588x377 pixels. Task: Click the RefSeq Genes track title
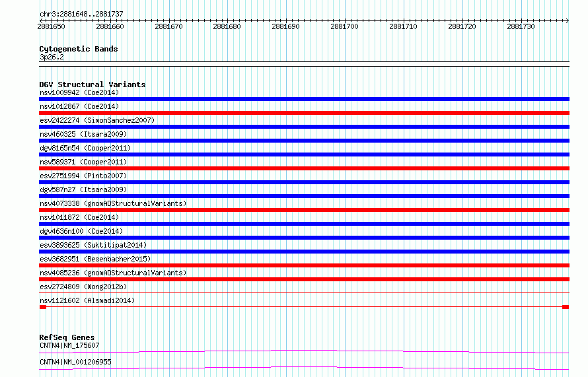pyautogui.click(x=67, y=337)
